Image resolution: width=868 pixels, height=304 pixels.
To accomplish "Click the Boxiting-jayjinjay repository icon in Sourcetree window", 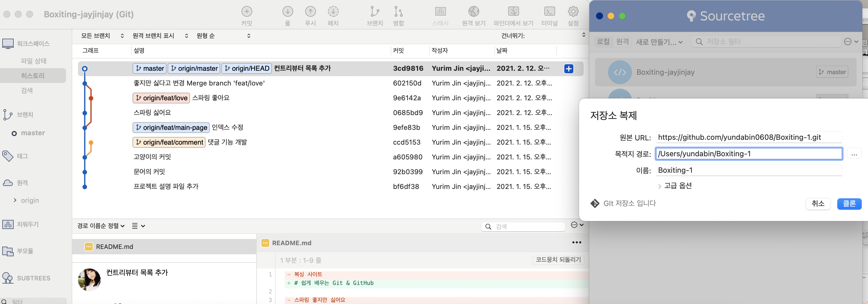I will click(x=619, y=72).
